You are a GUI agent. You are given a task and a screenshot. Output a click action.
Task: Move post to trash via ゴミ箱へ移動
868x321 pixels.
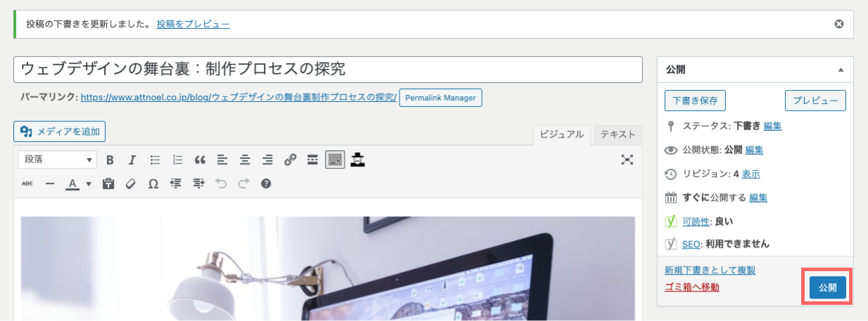click(691, 287)
